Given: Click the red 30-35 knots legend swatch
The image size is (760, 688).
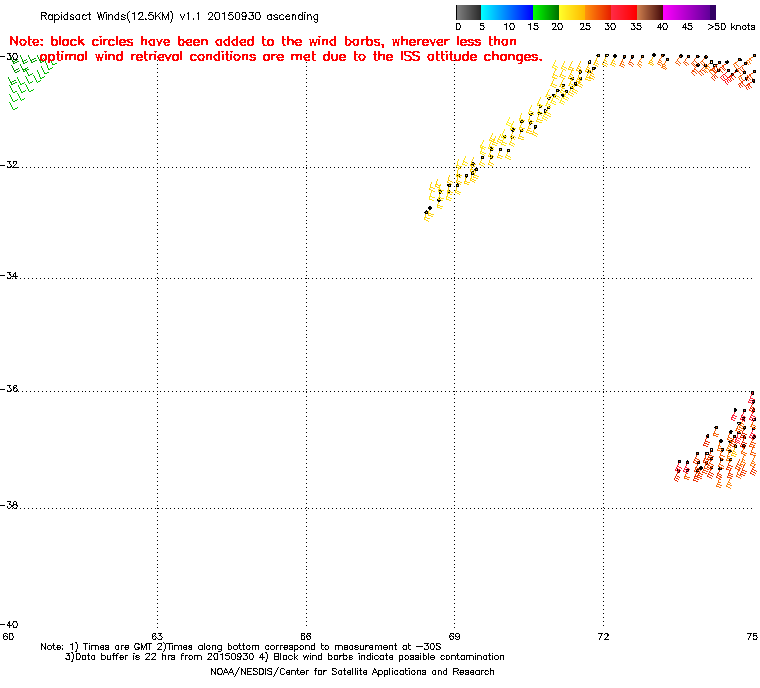Looking at the screenshot, I should click(x=624, y=12).
